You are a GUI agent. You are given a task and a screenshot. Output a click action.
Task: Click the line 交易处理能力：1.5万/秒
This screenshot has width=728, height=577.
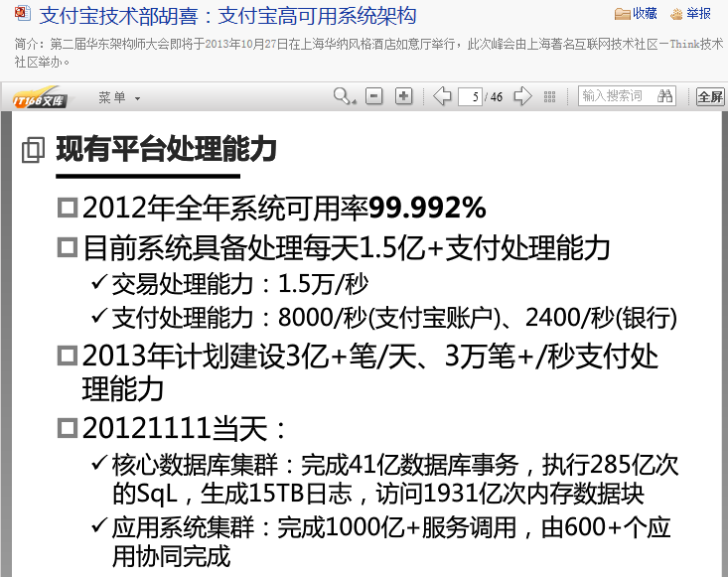[x=240, y=284]
